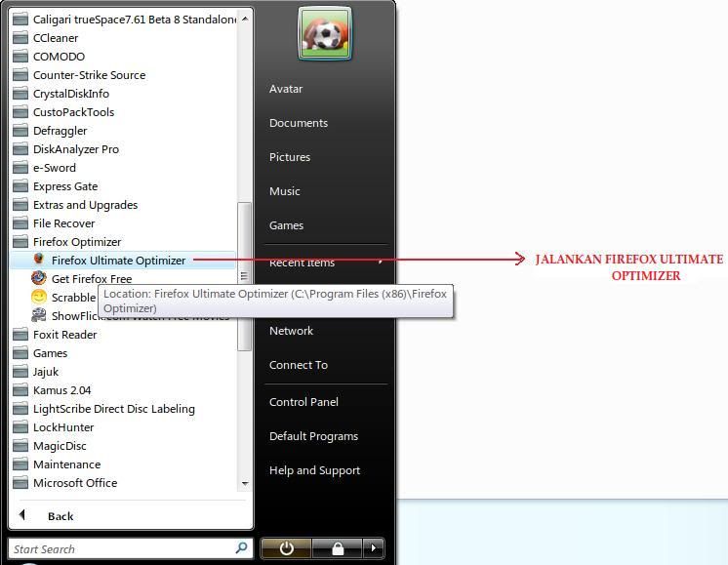The width and height of the screenshot is (728, 565).
Task: Open Pictures from the right pane
Action: [x=290, y=157]
